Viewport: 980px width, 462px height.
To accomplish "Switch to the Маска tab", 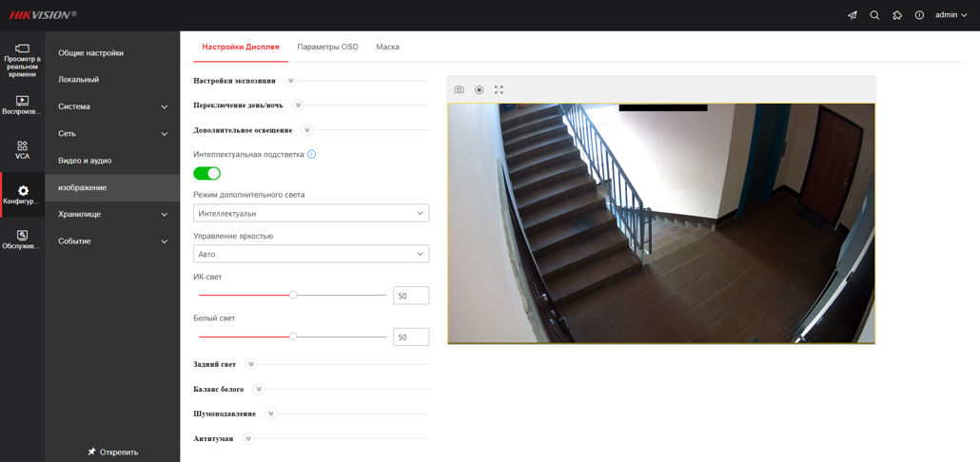I will coord(387,47).
